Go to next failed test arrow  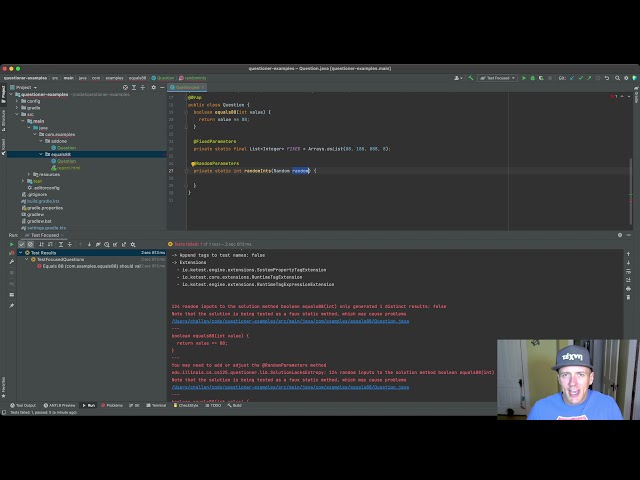point(89,244)
